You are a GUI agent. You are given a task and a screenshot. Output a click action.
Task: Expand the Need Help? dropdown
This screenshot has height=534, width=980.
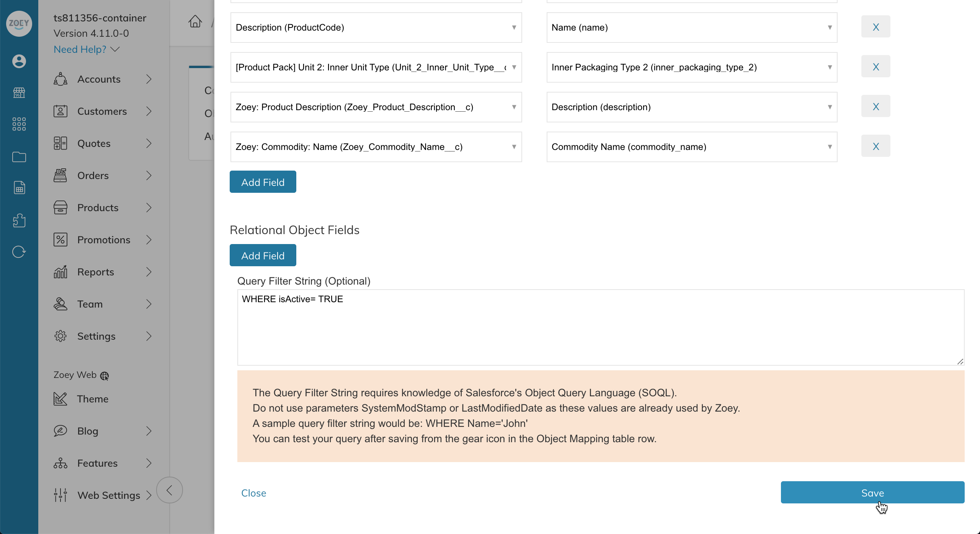[x=87, y=49]
